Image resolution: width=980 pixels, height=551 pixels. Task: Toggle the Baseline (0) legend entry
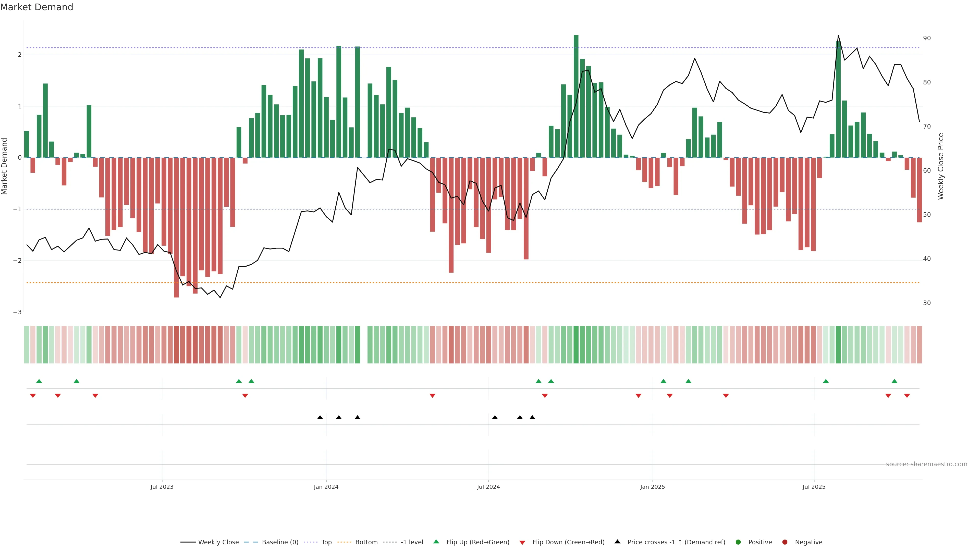coord(280,542)
